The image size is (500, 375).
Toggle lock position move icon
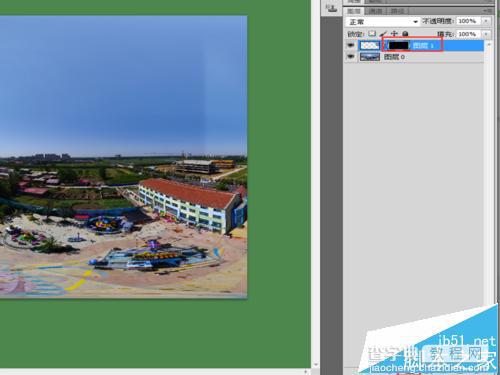[x=394, y=34]
